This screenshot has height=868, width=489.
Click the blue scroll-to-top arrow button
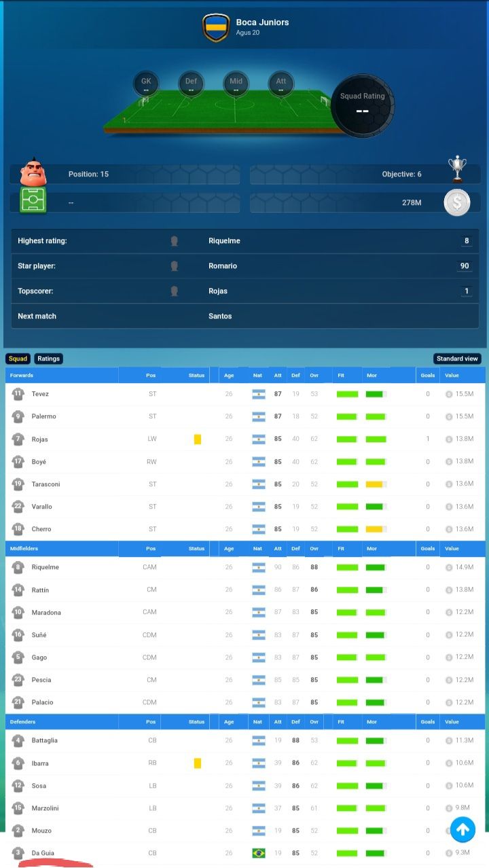tap(463, 829)
